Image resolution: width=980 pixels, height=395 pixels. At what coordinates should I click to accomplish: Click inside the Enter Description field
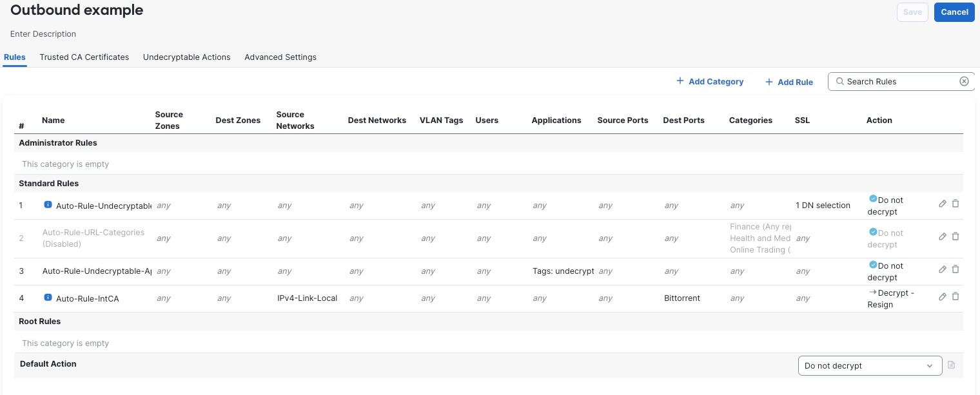pyautogui.click(x=43, y=34)
